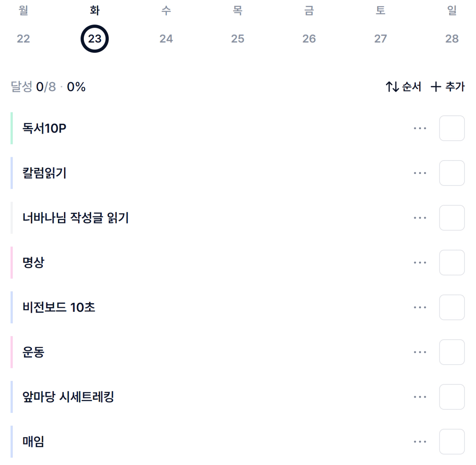The height and width of the screenshot is (465, 476).
Task: Click the 순서 sort order button
Action: pos(403,87)
